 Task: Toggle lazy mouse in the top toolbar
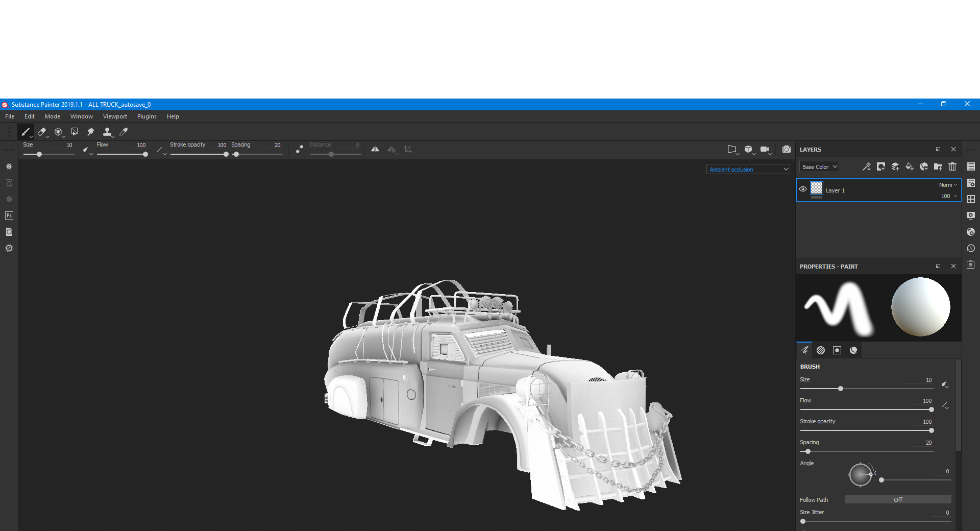300,149
